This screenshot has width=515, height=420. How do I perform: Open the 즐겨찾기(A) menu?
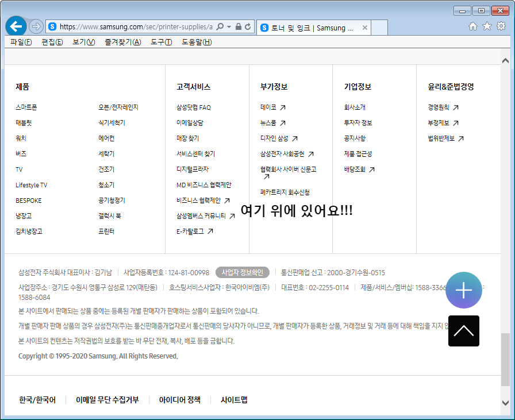click(x=123, y=42)
